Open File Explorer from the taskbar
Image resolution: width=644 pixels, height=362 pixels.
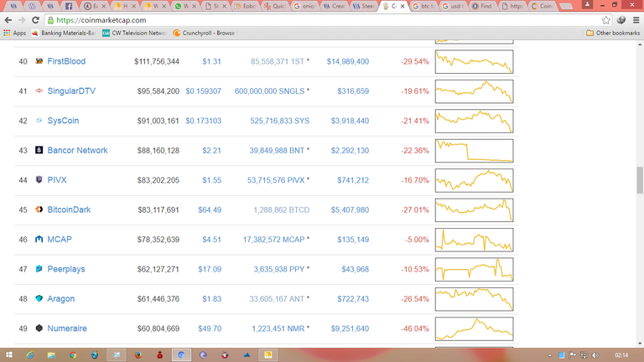(51, 355)
